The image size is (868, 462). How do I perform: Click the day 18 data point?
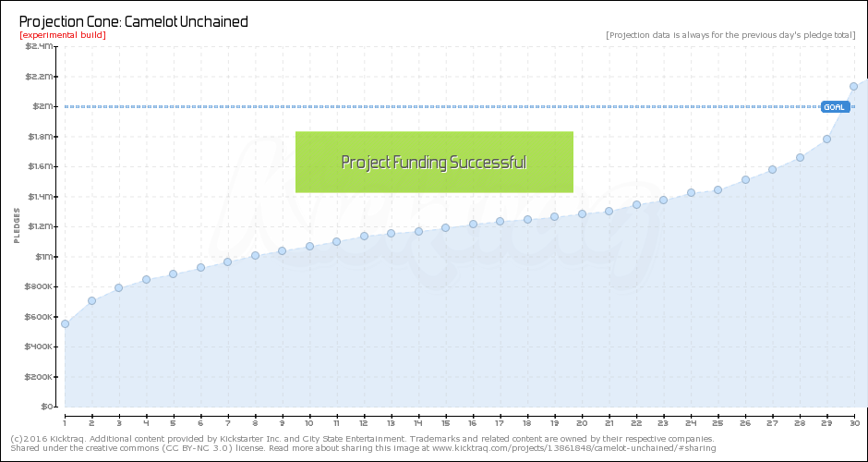point(527,219)
